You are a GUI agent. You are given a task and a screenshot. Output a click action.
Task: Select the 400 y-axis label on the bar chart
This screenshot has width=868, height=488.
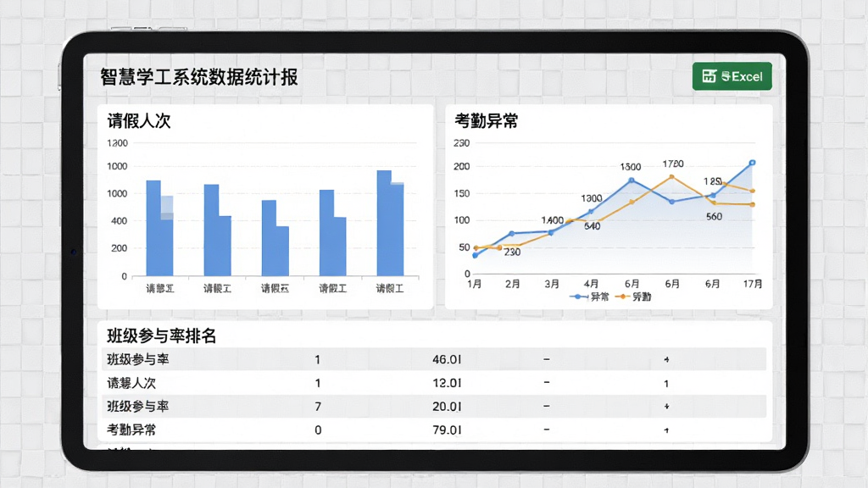(x=119, y=221)
